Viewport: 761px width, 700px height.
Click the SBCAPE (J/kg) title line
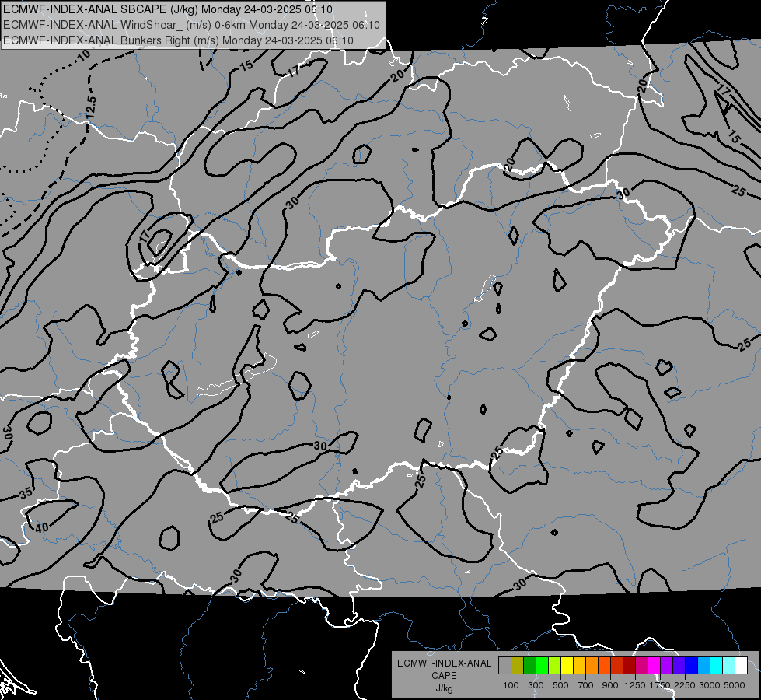[168, 9]
